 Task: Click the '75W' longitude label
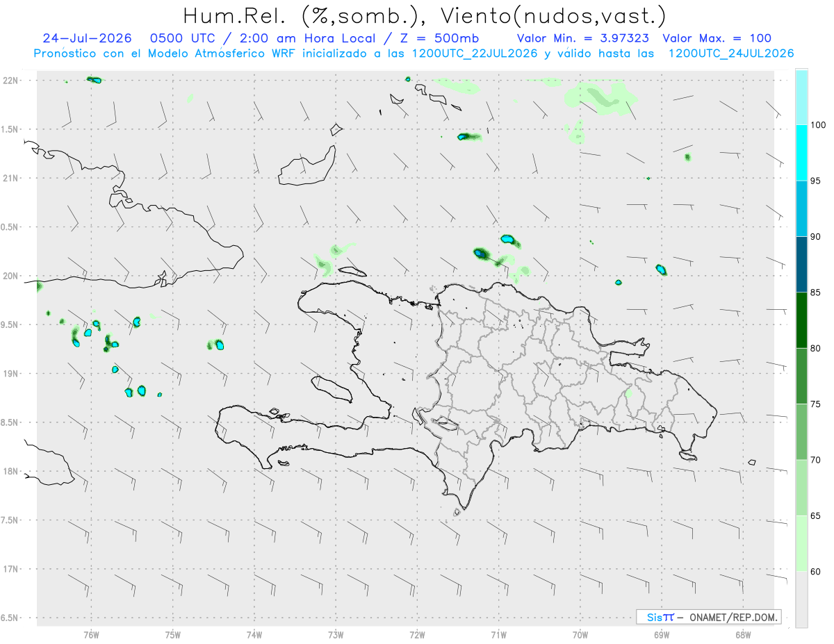pyautogui.click(x=173, y=635)
